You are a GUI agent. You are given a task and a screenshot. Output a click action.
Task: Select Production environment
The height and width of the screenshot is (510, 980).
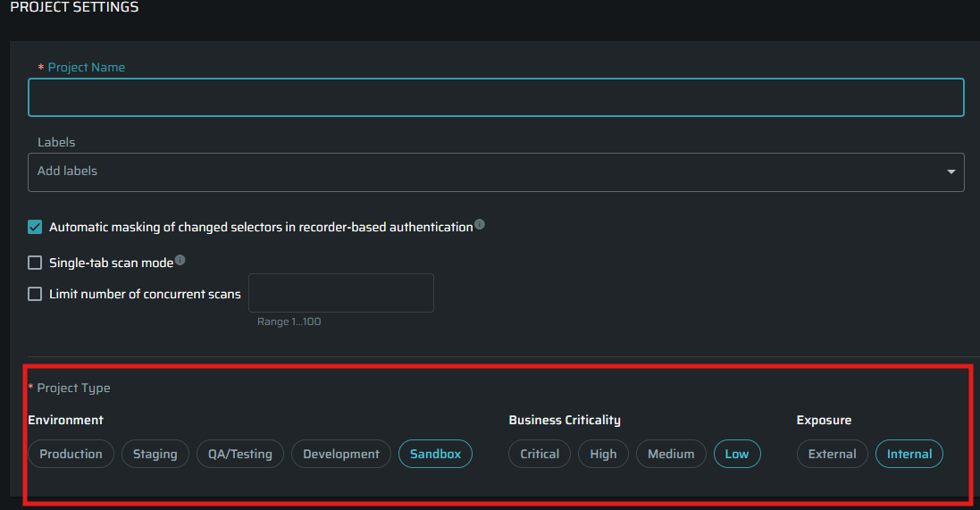[x=71, y=454]
